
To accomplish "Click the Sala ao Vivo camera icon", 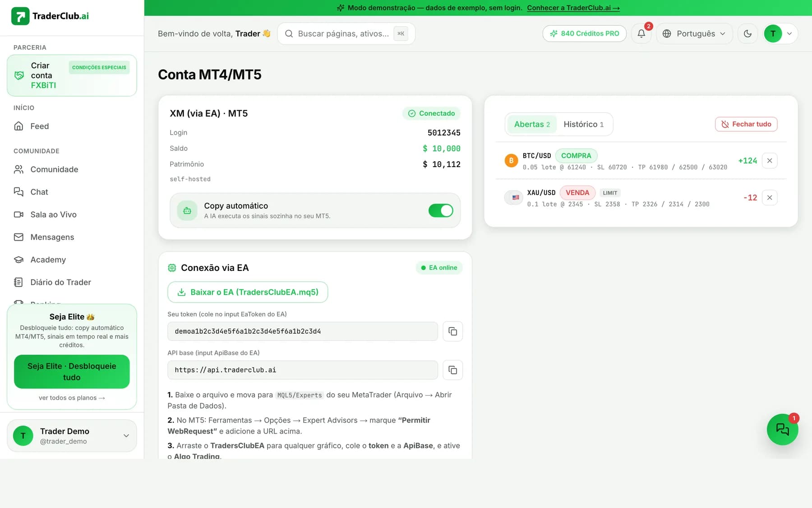I will pyautogui.click(x=18, y=214).
